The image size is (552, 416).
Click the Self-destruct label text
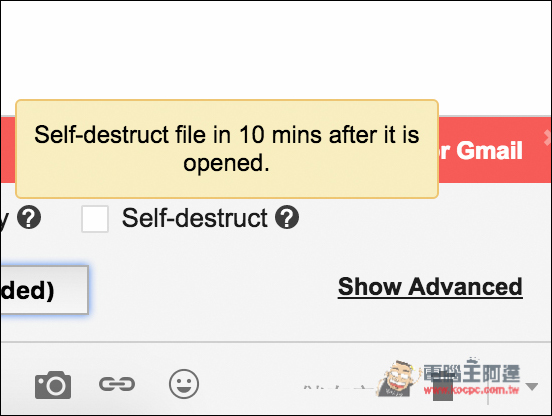pos(194,218)
